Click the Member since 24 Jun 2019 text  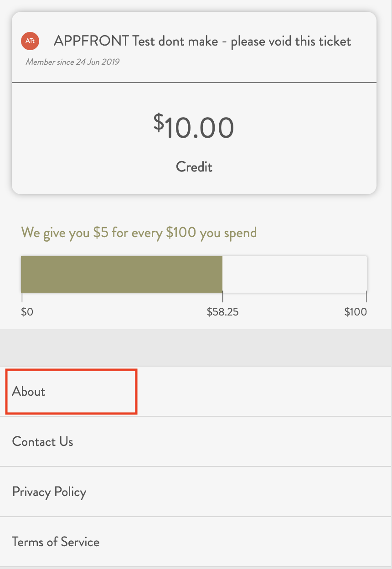pos(72,62)
